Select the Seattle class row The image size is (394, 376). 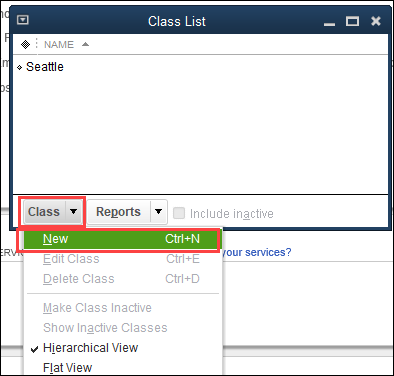tap(200, 67)
